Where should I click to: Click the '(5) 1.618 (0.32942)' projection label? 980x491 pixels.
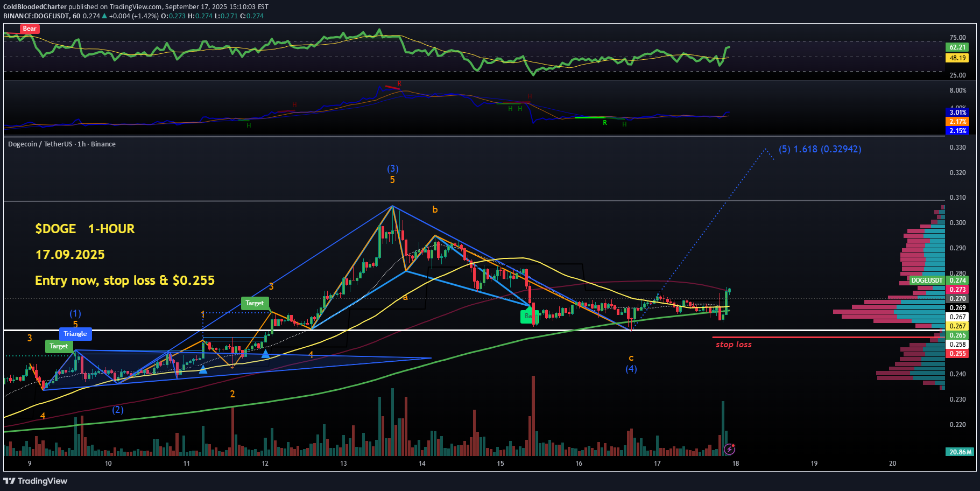click(820, 149)
